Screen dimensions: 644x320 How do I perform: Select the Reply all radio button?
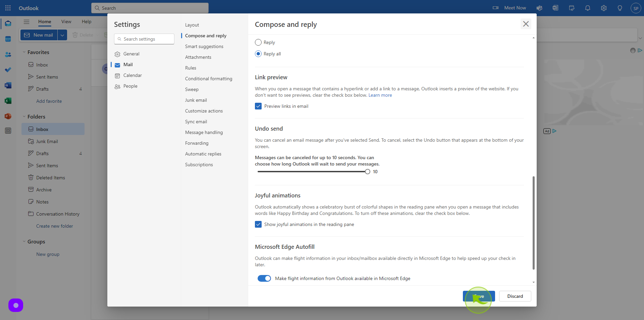[x=258, y=54]
